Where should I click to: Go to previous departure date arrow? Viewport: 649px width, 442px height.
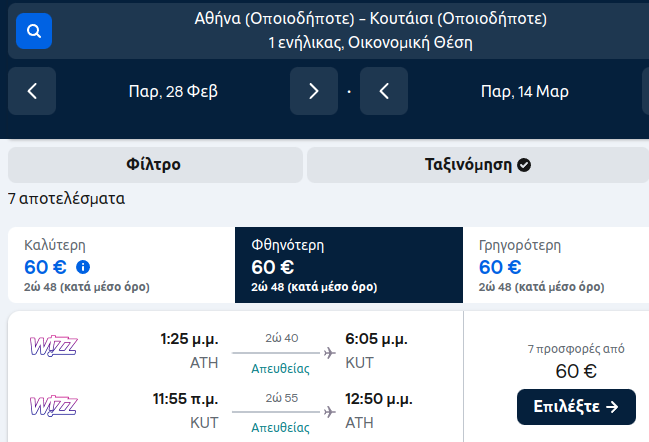32,91
